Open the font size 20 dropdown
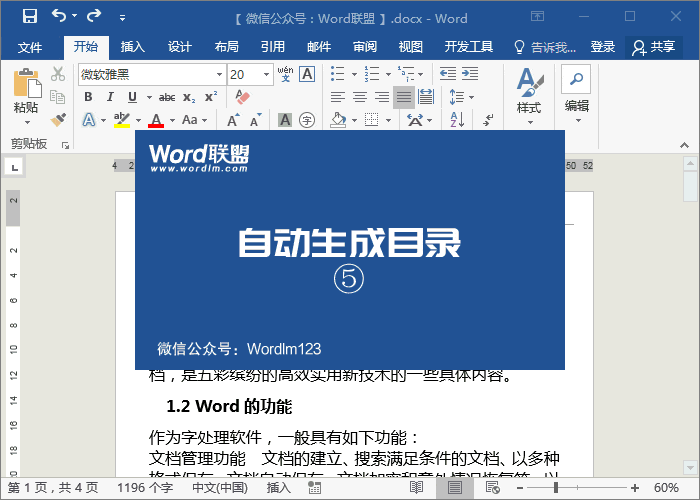Image resolution: width=700 pixels, height=500 pixels. [x=267, y=75]
